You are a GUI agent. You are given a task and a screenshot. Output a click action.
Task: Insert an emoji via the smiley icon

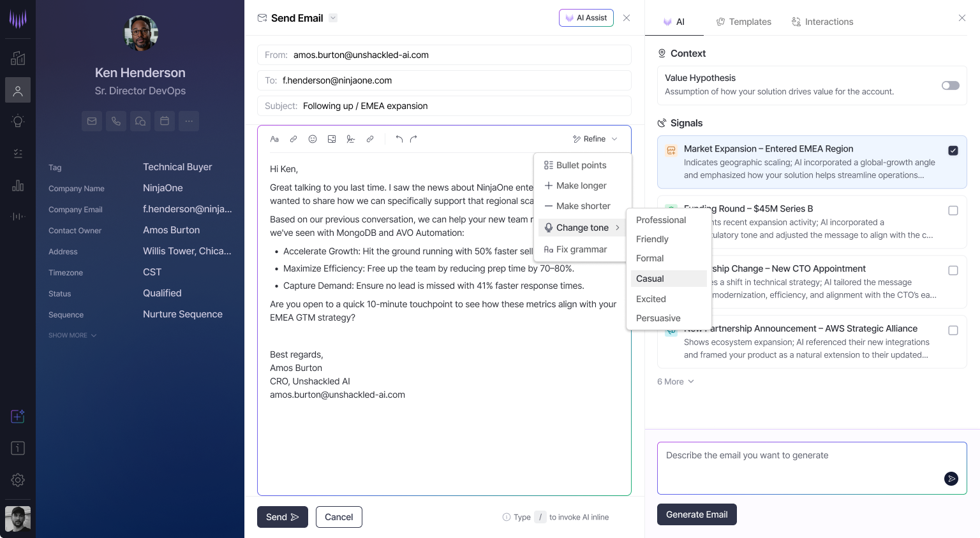click(313, 139)
